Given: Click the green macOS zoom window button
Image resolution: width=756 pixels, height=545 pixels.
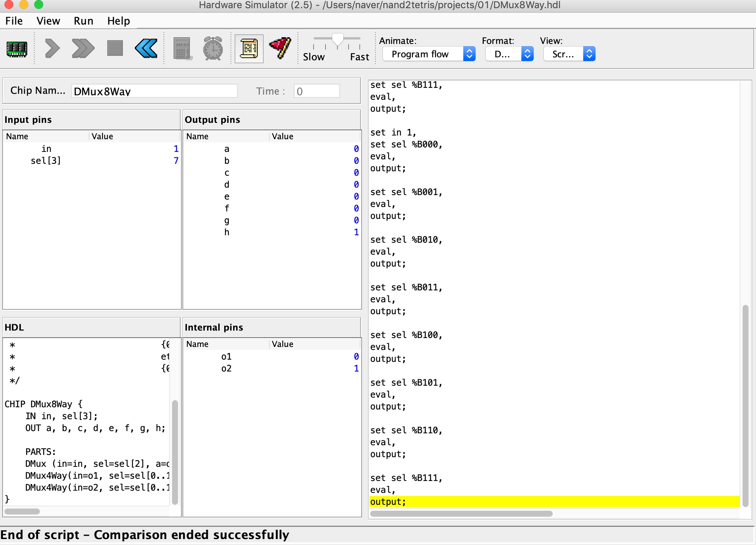Looking at the screenshot, I should [x=38, y=4].
